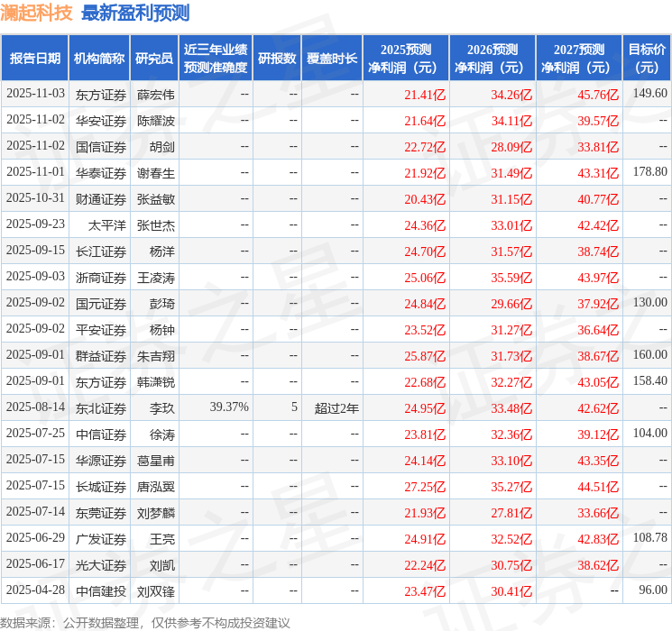Select the date 2025-11-01

[x=35, y=172]
